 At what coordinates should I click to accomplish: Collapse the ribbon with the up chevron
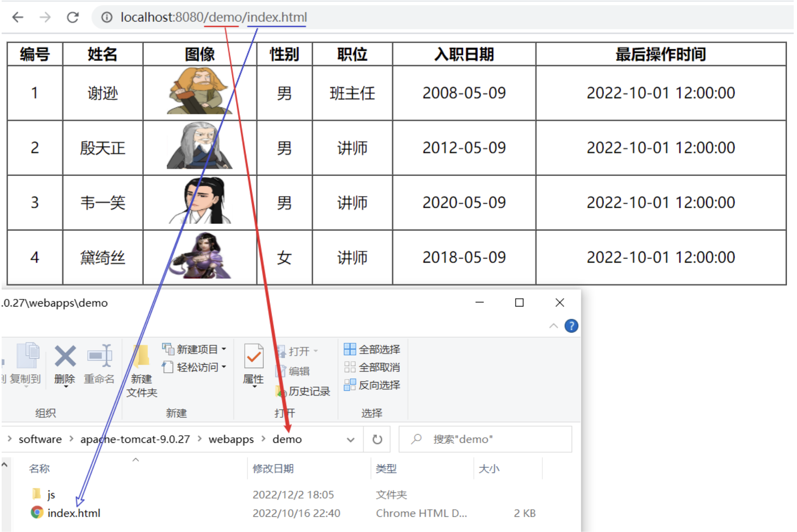[553, 326]
